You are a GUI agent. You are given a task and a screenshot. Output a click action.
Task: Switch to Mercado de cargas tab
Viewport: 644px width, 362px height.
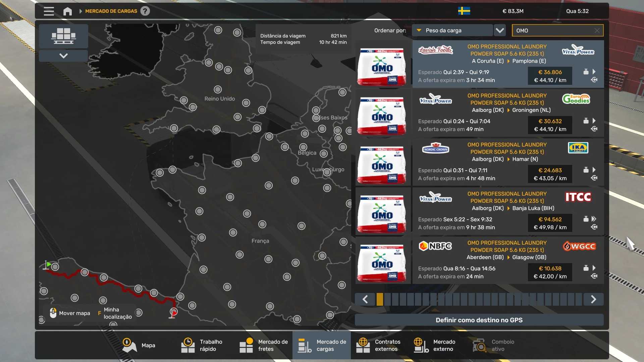[x=322, y=345]
